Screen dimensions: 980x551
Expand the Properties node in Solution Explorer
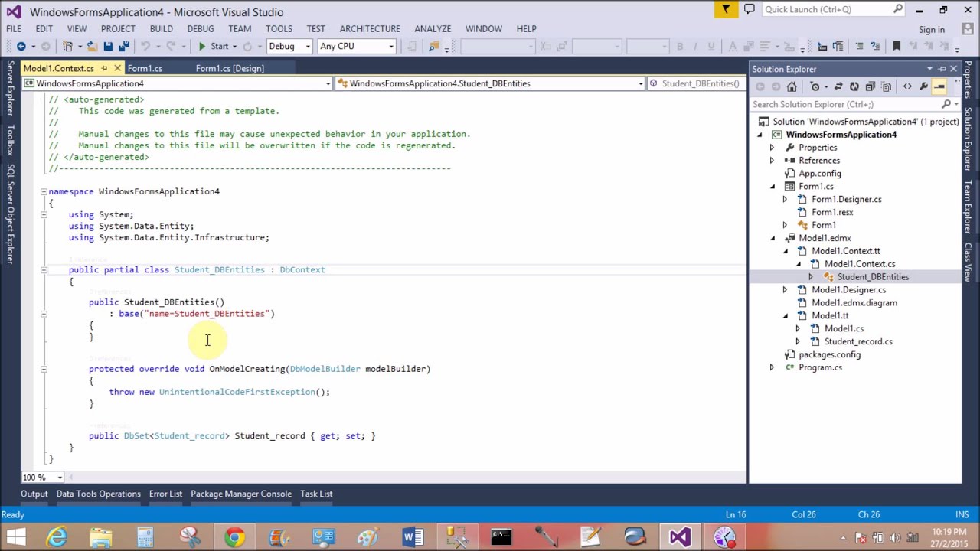(772, 148)
